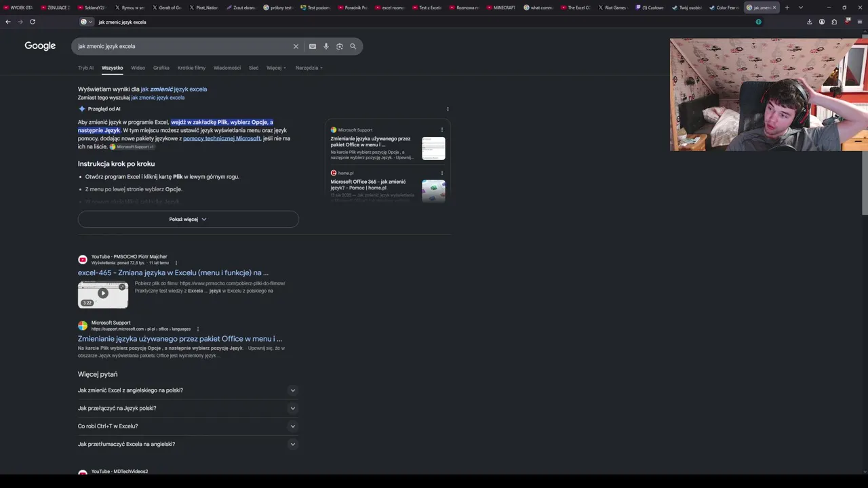868x488 pixels.
Task: Go back to the previous page
Action: [x=8, y=22]
